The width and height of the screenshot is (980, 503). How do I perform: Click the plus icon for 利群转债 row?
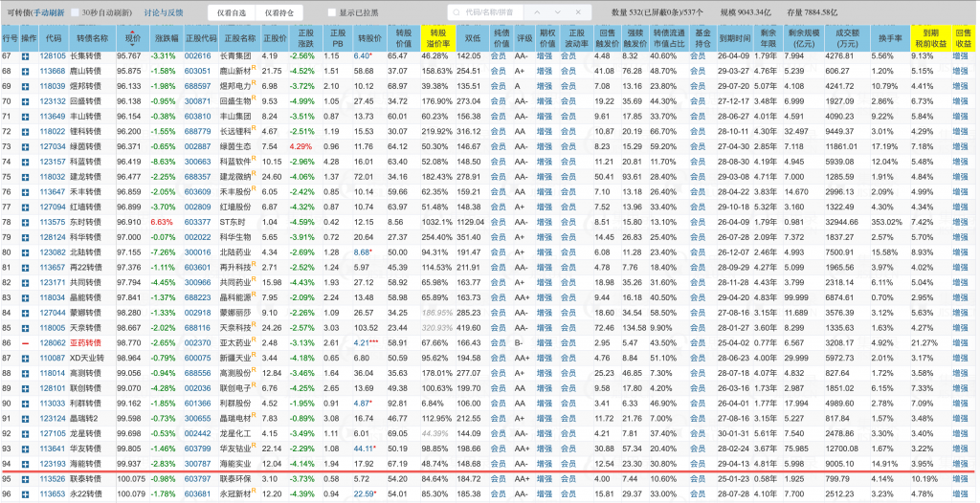25,403
